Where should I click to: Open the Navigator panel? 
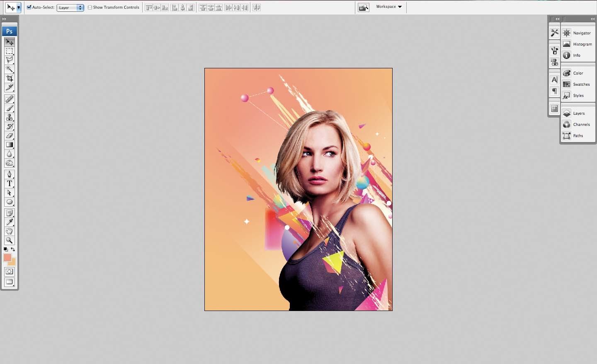coord(578,33)
